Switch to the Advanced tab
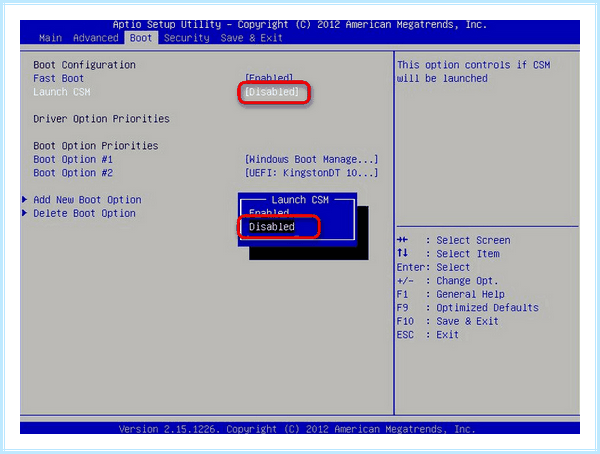This screenshot has height=454, width=600. point(96,38)
